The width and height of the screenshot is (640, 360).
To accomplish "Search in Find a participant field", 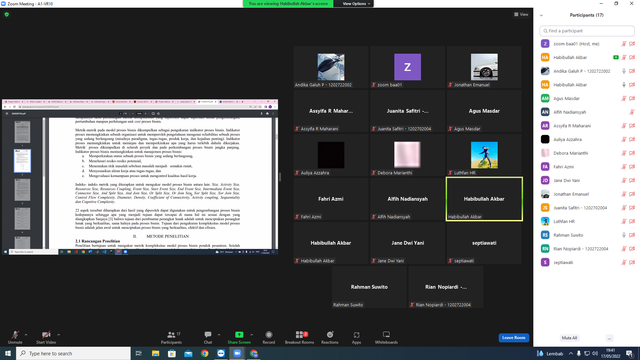I will [x=587, y=31].
